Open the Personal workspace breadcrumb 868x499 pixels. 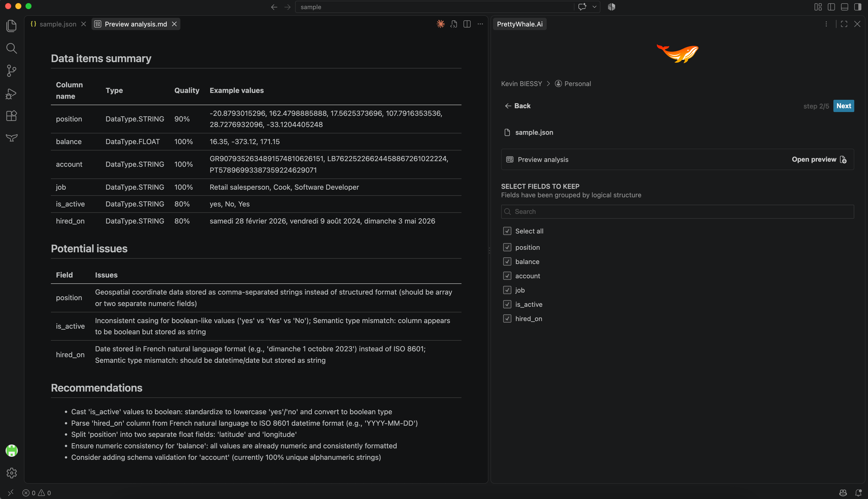click(x=573, y=84)
